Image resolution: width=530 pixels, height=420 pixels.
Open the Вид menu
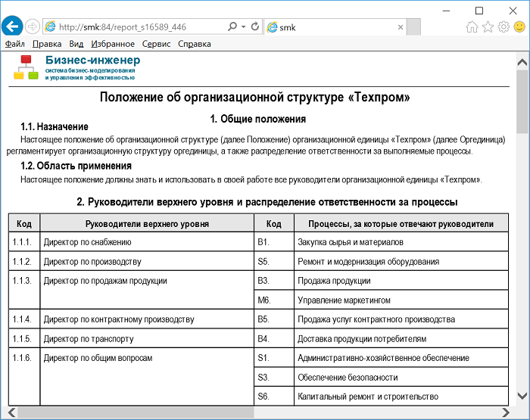pyautogui.click(x=76, y=44)
